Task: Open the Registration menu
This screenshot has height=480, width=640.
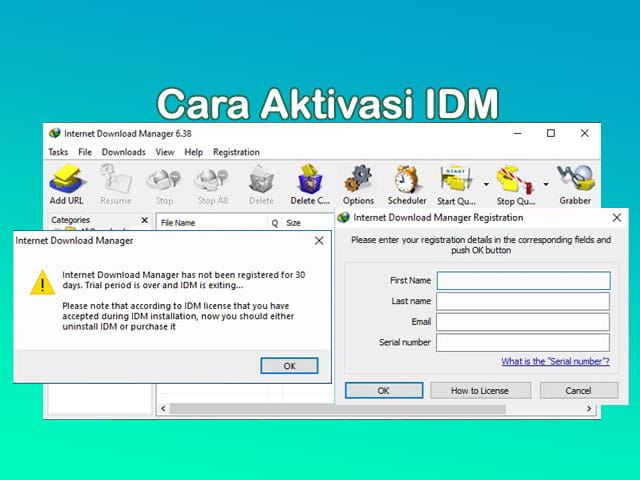Action: (x=236, y=152)
